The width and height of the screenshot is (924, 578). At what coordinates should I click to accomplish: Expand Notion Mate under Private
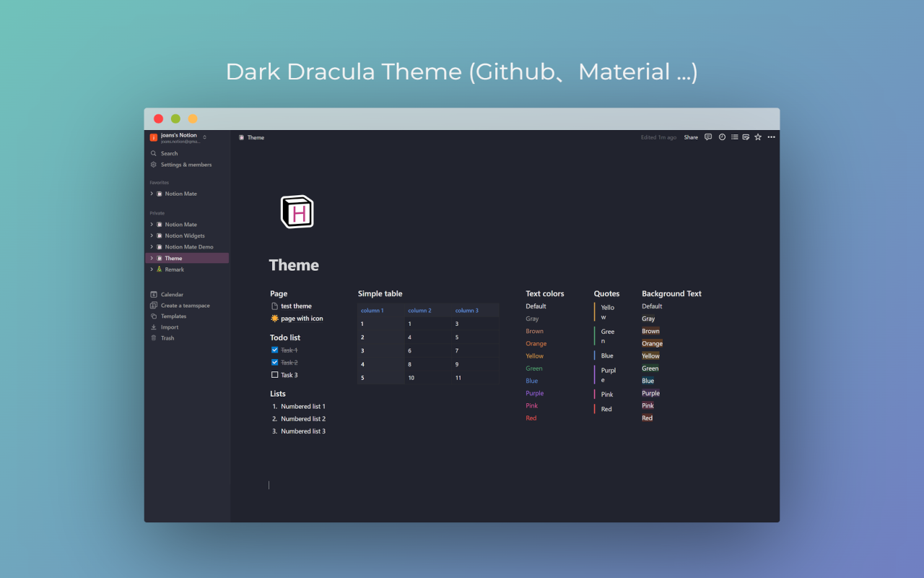click(152, 225)
